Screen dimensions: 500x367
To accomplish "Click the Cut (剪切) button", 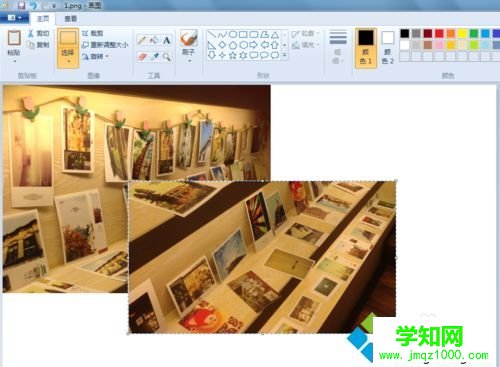I will (39, 33).
